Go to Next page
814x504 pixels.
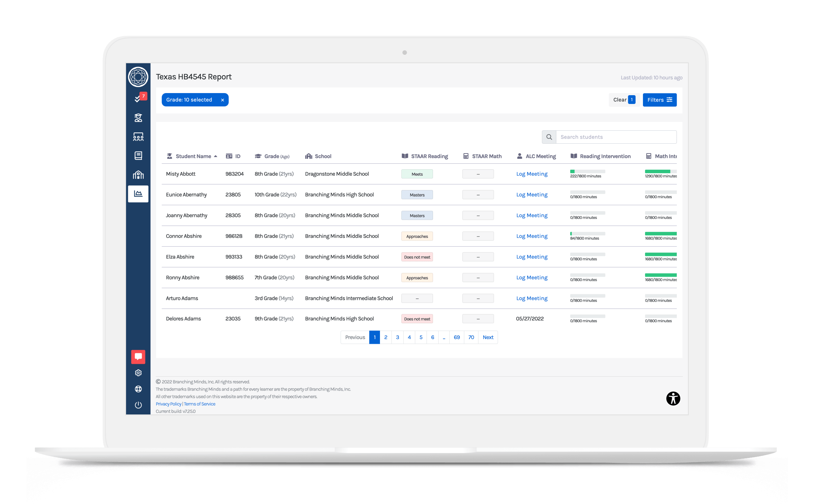488,337
